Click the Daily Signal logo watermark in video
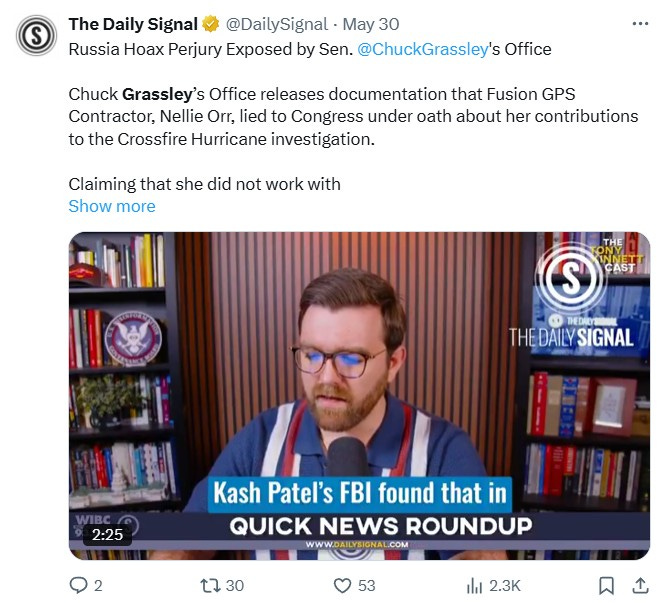 point(571,279)
